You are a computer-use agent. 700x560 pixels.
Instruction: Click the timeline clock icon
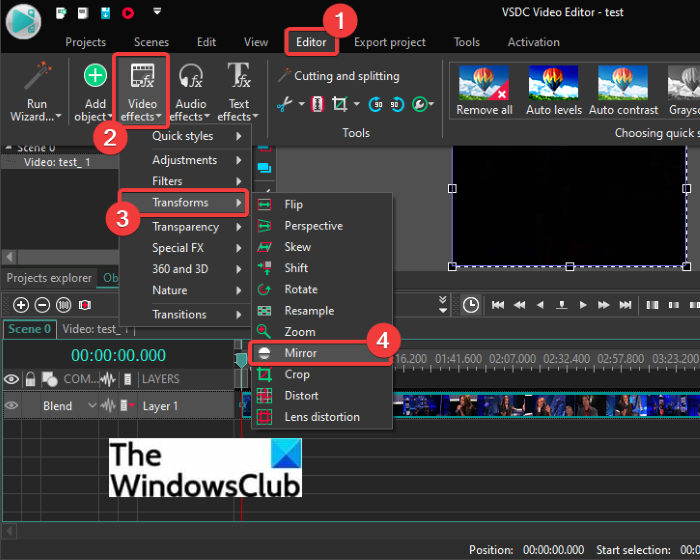(x=471, y=305)
